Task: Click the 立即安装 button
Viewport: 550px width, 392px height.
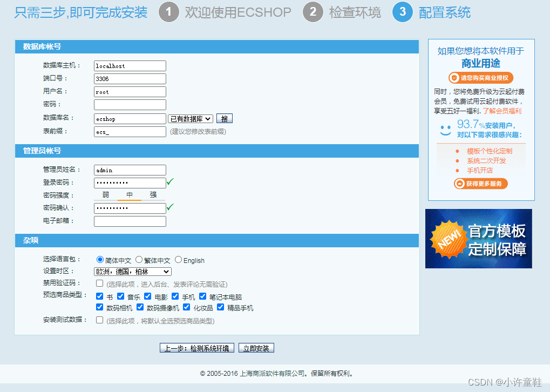Action: (x=256, y=348)
